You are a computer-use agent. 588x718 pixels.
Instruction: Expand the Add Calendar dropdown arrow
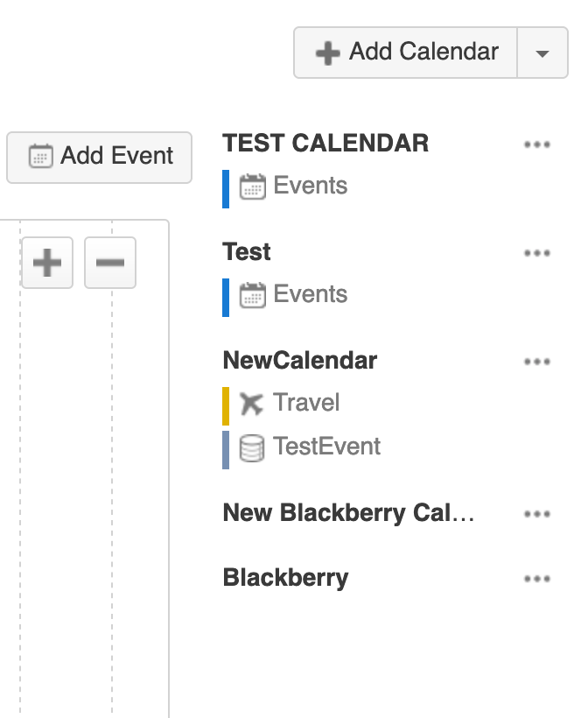point(541,53)
